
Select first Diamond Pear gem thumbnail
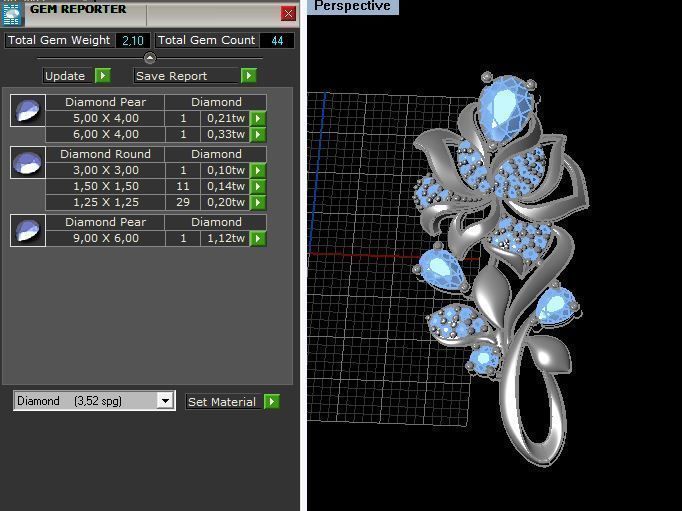(28, 110)
